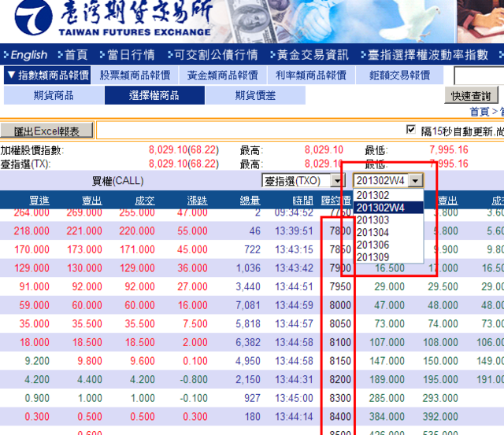This screenshot has width=504, height=435.
Task: Click call traded price 171.000
Action: pyautogui.click(x=137, y=249)
